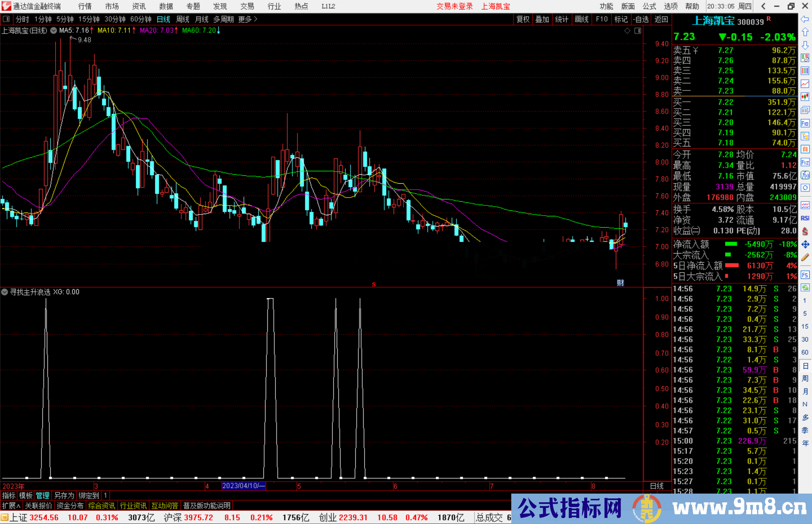Viewport: 812px width, 524px height.
Task: Click the wave lines indicator icon in sidebar
Action: (805, 205)
